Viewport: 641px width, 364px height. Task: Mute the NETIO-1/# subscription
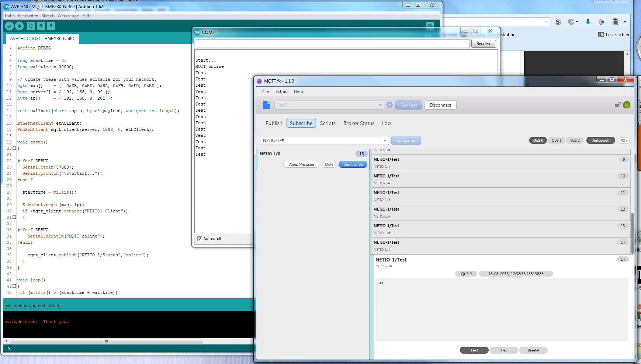click(x=329, y=164)
